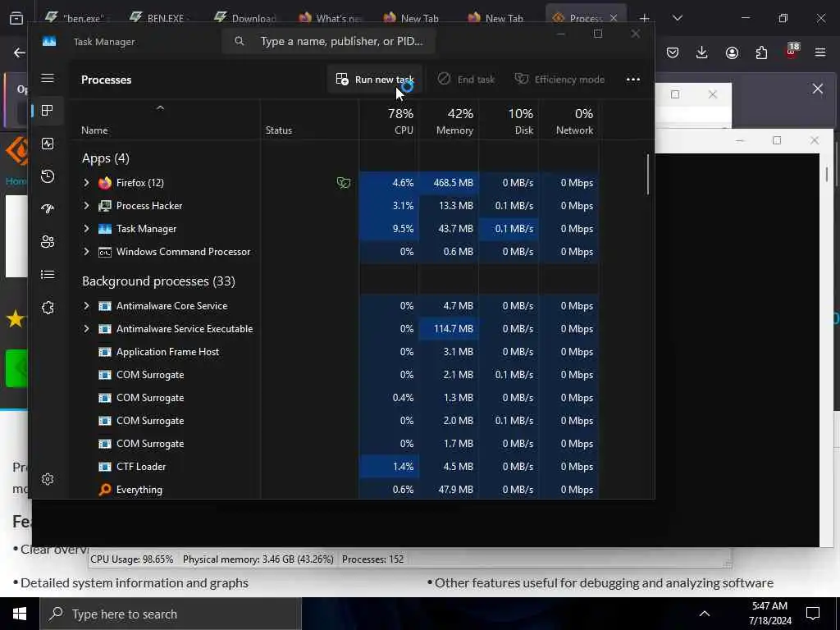Open Firefox Pocket save icon
This screenshot has height=630, width=840.
[x=673, y=52]
